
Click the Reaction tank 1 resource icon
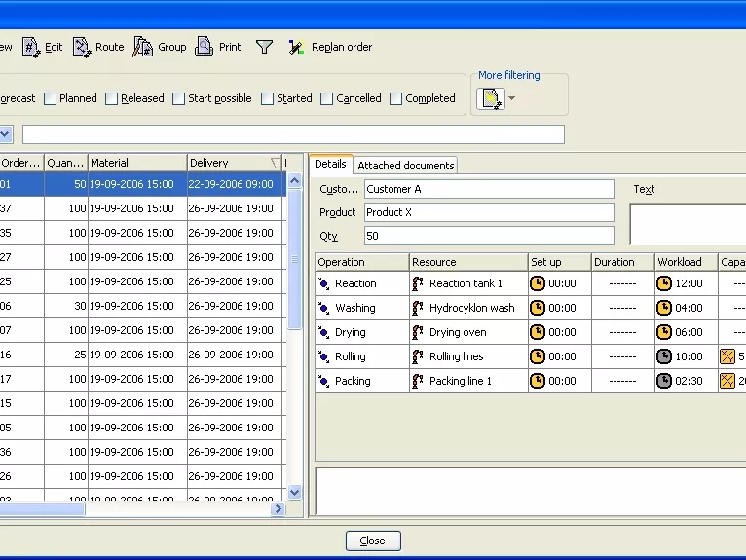pos(418,283)
